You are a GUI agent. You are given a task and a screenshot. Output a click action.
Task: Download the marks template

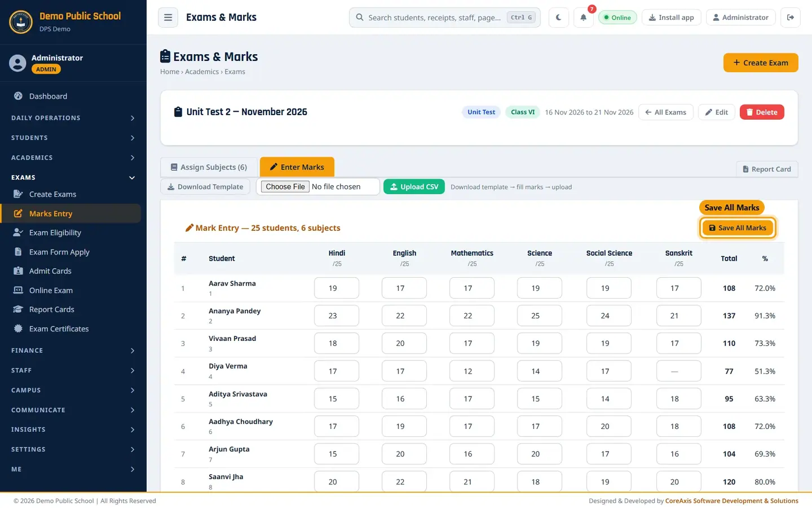(205, 187)
